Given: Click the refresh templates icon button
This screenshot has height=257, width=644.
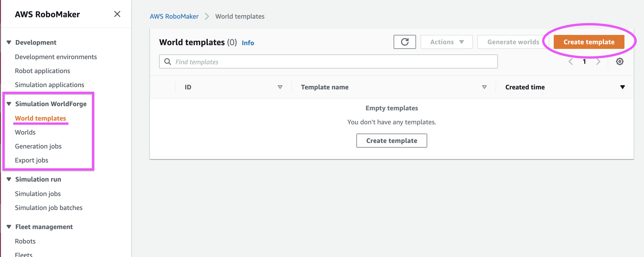Looking at the screenshot, I should click(x=405, y=42).
